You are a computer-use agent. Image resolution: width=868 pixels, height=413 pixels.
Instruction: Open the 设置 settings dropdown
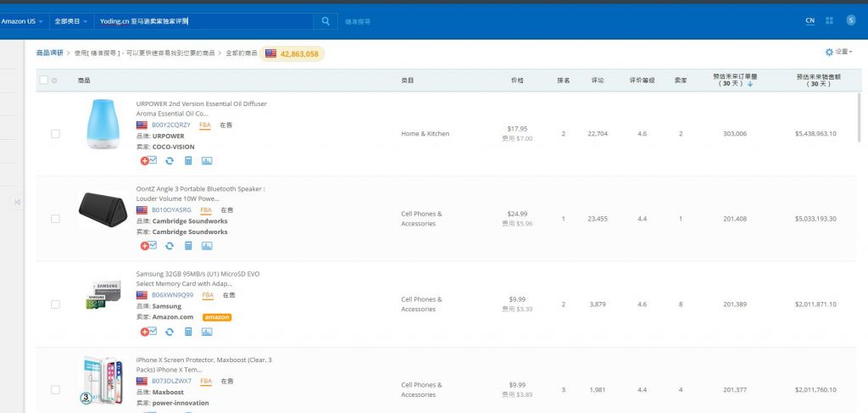[x=838, y=52]
